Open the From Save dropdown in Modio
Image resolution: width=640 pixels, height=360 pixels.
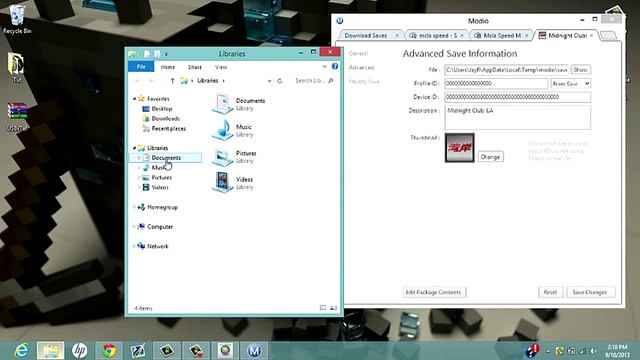(571, 83)
